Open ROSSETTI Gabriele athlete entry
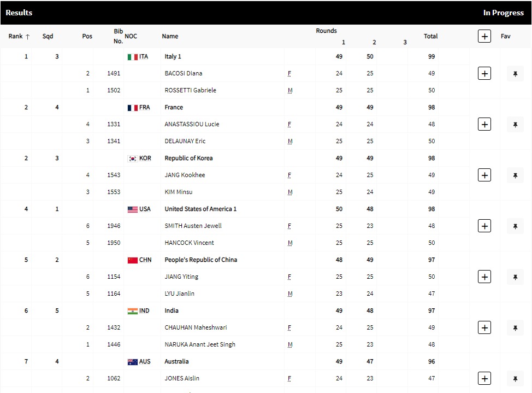The height and width of the screenshot is (393, 532). click(x=190, y=90)
